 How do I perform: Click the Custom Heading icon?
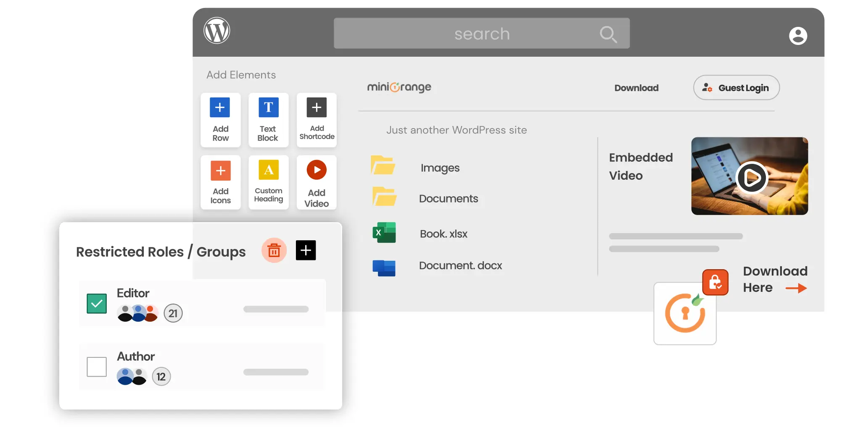pyautogui.click(x=268, y=170)
